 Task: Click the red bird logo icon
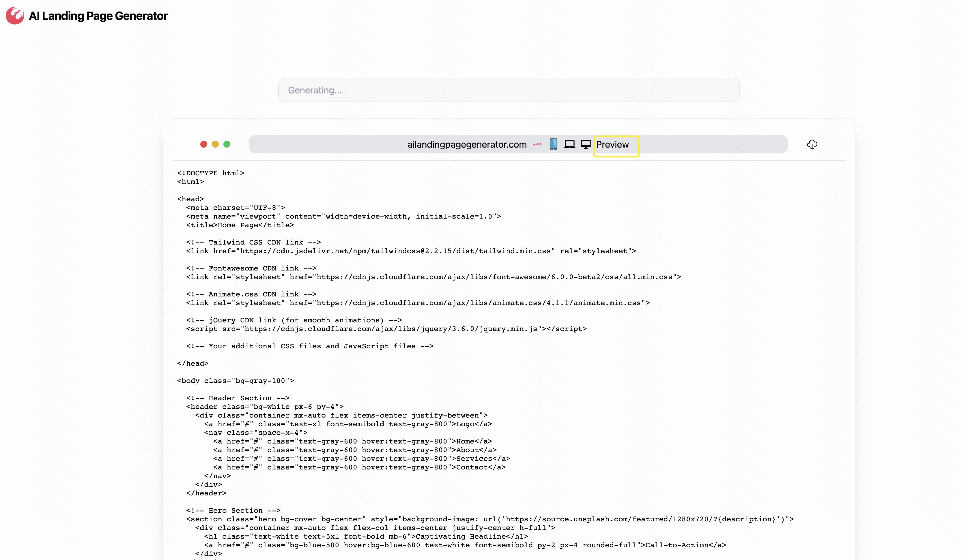point(15,16)
